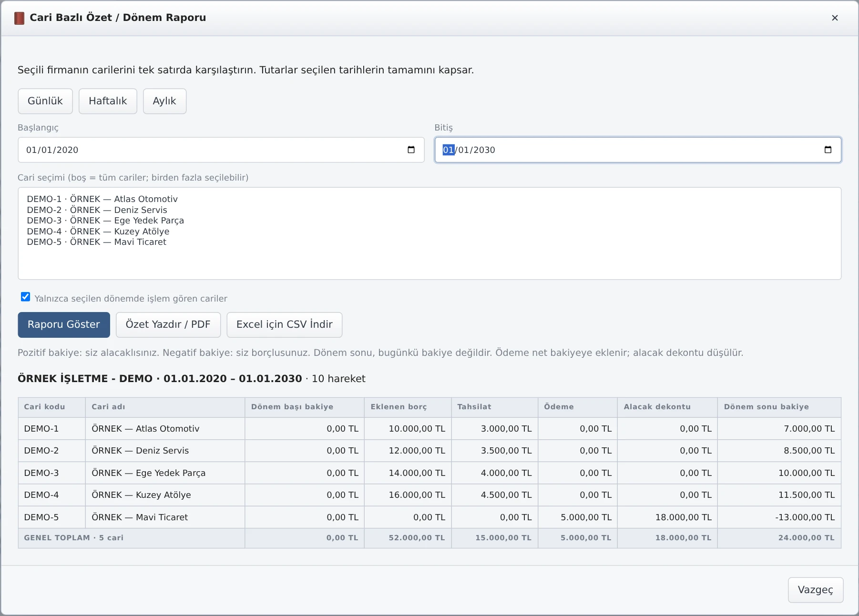
Task: Click the 'Dönem sonu bakiye' column header
Action: (779, 407)
